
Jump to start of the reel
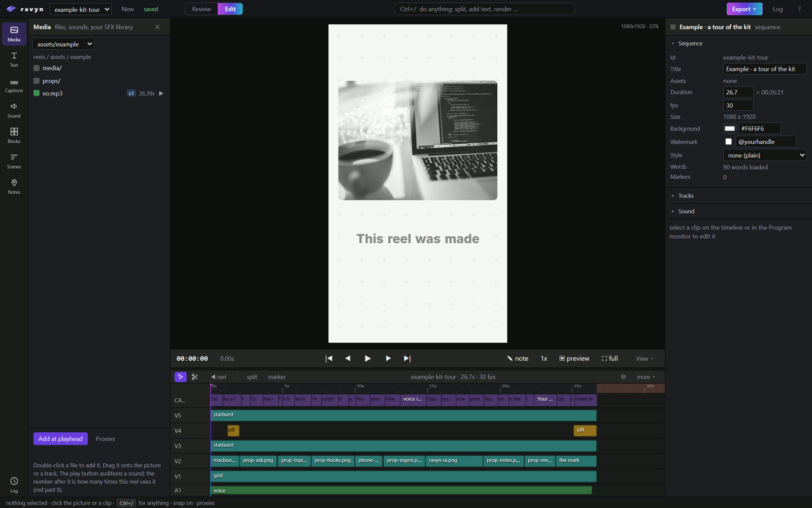pos(329,359)
